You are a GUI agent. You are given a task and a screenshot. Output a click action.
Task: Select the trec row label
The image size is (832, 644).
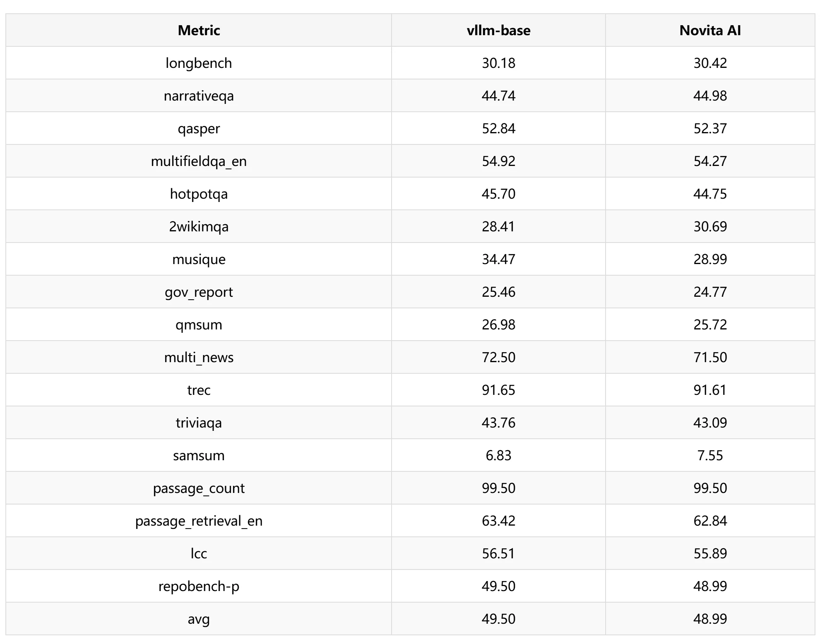pos(199,390)
